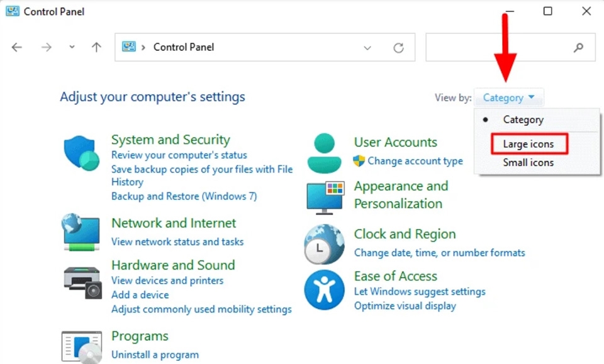Screen dimensions: 604x364
Task: Click View devices and printers
Action: click(167, 280)
